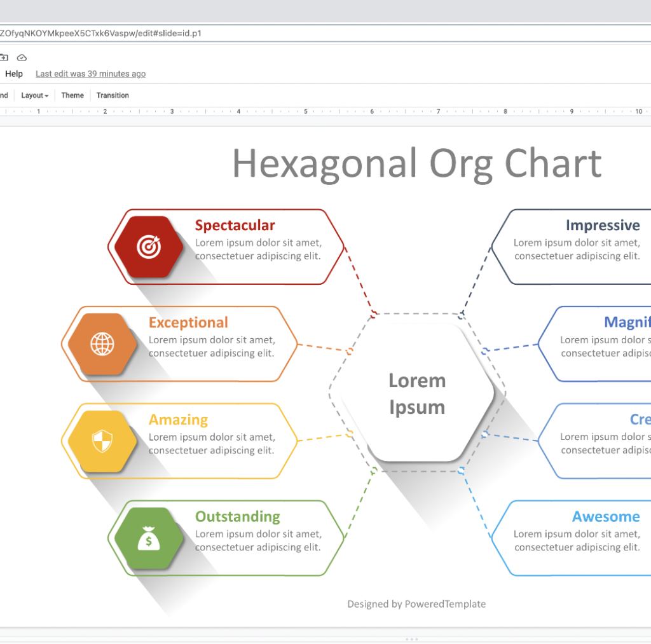Click the cloud saved status icon
Screen dimensions: 651x644
[x=22, y=57]
